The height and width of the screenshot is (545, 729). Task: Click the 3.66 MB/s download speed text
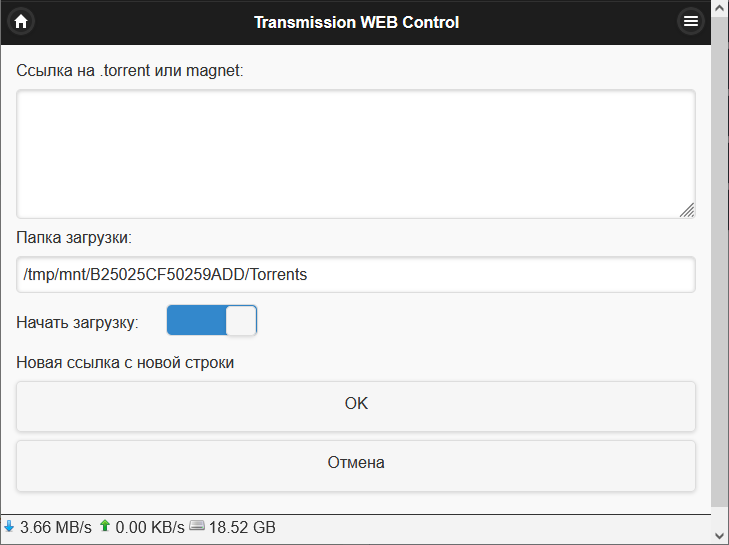56,527
